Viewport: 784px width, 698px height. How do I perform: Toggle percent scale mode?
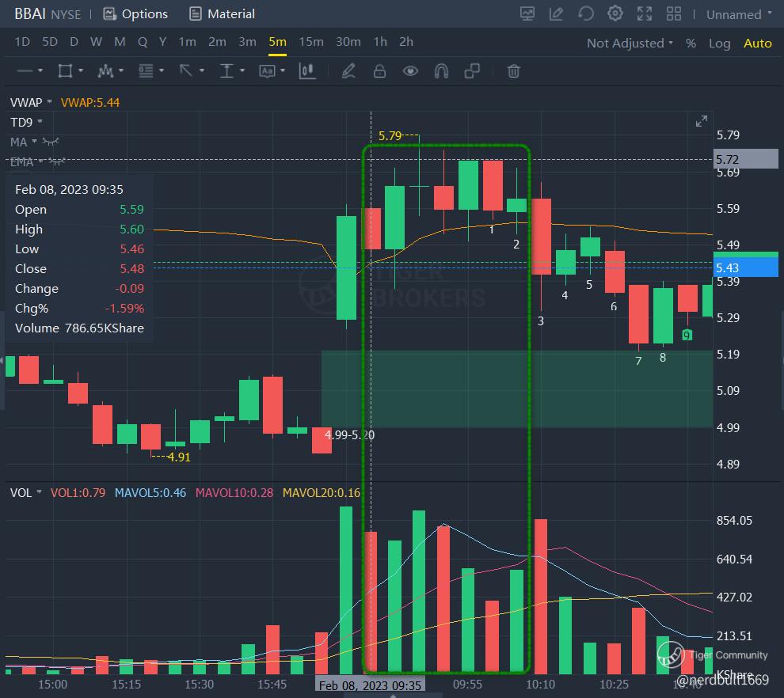coord(691,44)
